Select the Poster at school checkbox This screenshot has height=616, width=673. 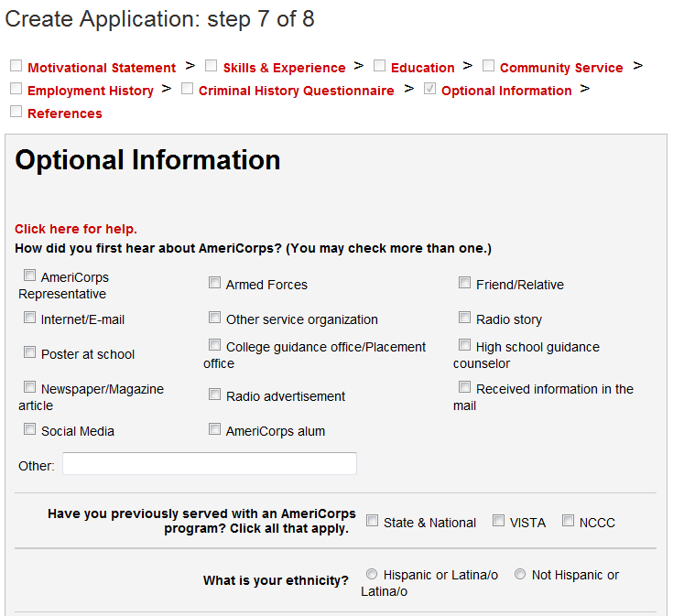click(30, 352)
